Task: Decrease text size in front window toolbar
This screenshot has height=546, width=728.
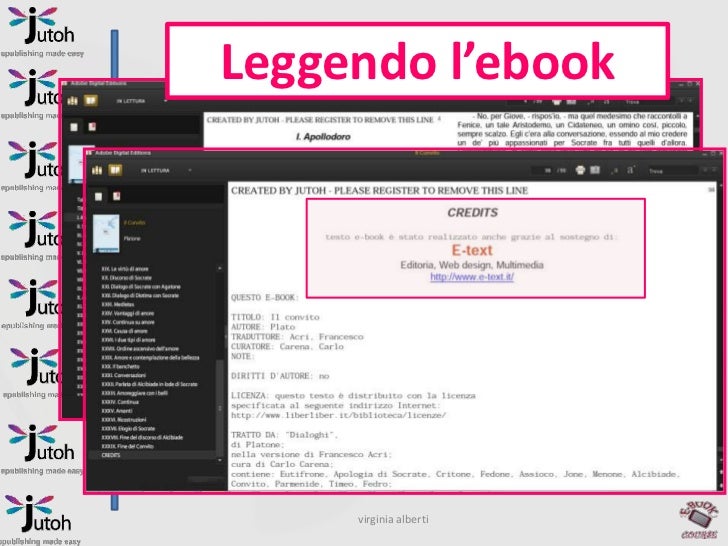Action: (x=615, y=171)
